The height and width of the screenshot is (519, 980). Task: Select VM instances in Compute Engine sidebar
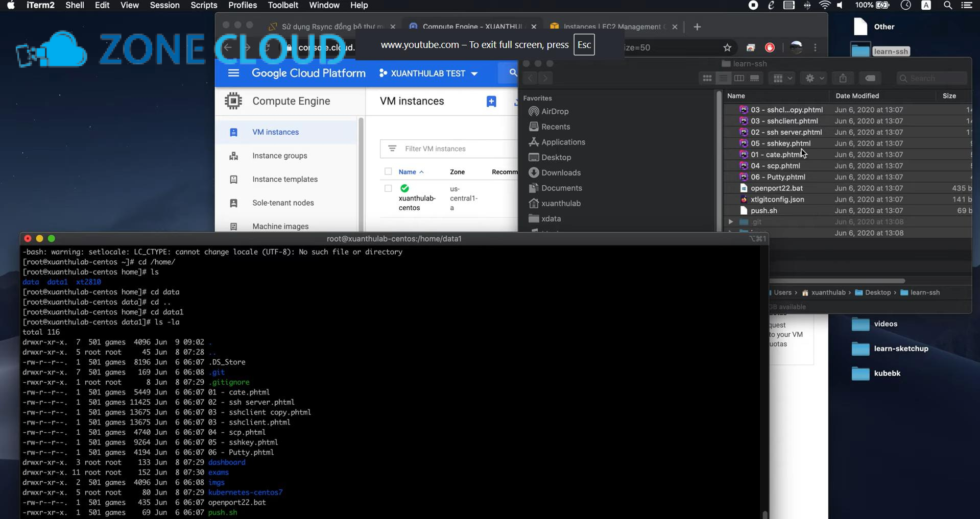click(276, 132)
